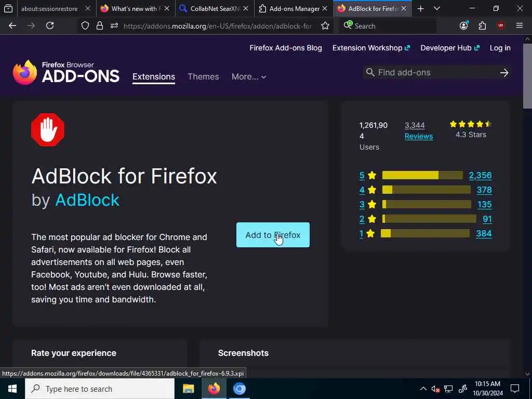Open the 3,344 Reviews link

pos(419,130)
